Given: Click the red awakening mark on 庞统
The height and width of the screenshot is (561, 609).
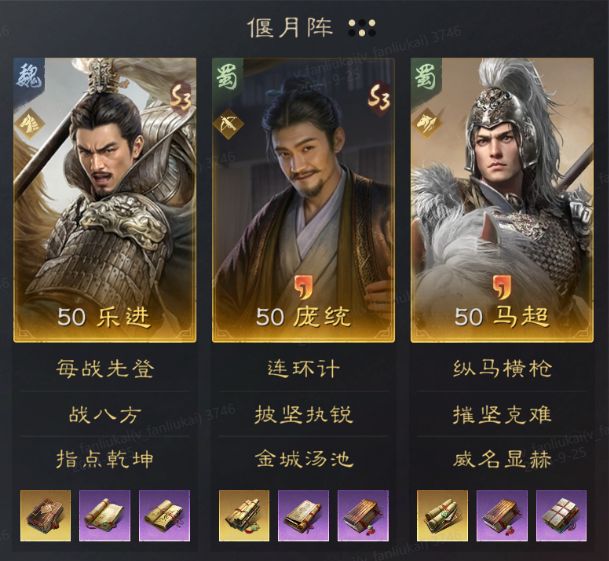Looking at the screenshot, I should [x=304, y=288].
